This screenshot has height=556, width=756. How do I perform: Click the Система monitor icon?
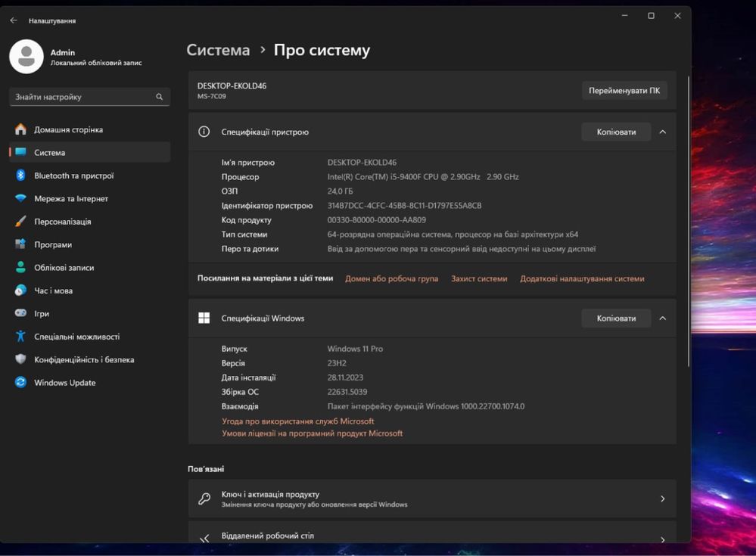tap(20, 152)
